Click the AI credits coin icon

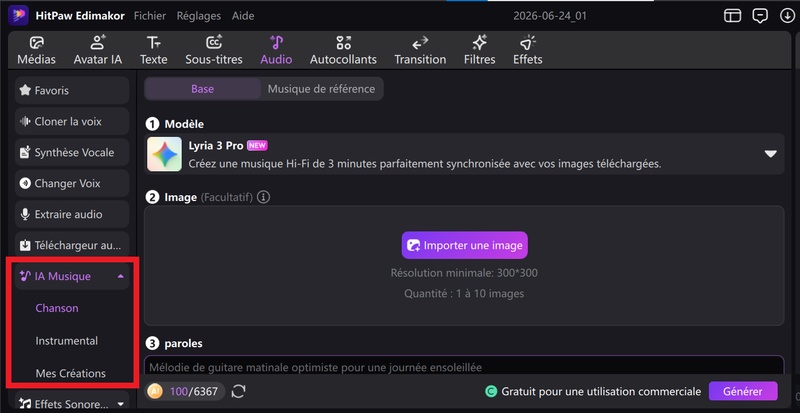coord(156,392)
